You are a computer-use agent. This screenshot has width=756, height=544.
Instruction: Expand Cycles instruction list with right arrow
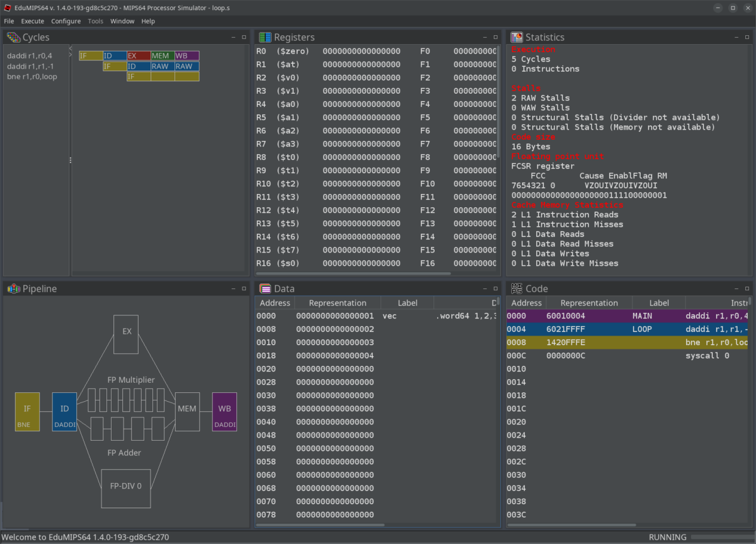(x=71, y=54)
